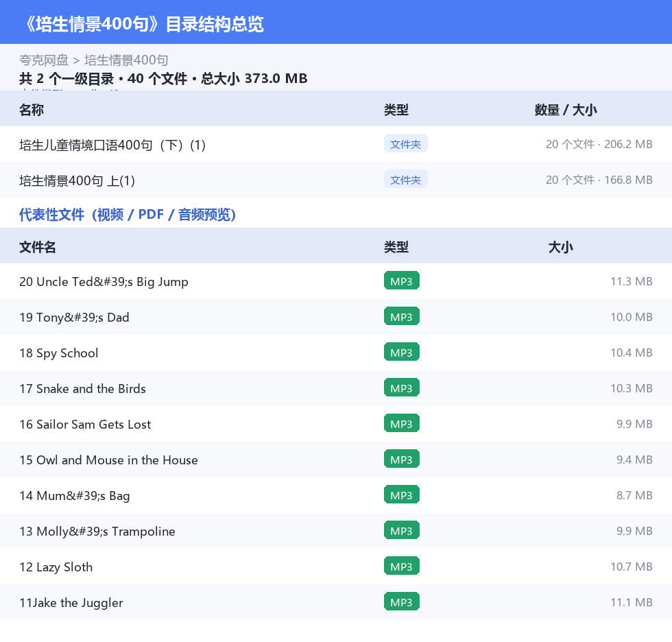Click MP3 badge for Spy School
This screenshot has height=642, width=672.
pyautogui.click(x=402, y=352)
